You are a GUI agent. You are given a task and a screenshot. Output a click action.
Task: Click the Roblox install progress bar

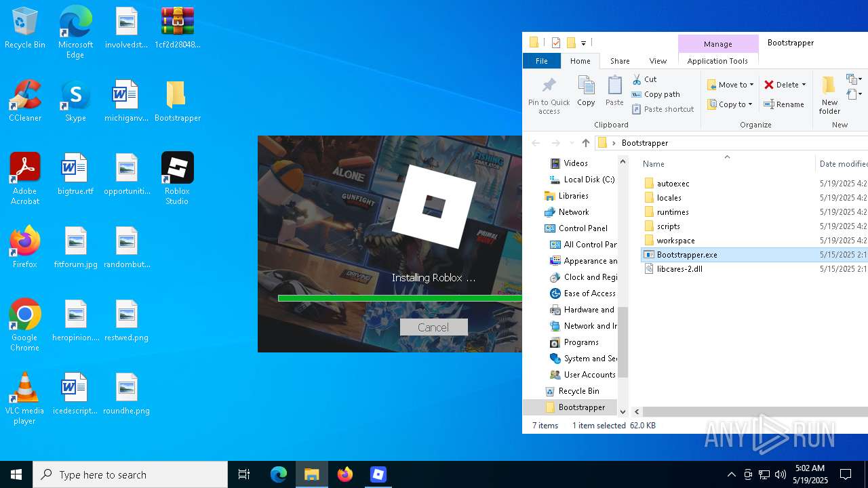400,298
